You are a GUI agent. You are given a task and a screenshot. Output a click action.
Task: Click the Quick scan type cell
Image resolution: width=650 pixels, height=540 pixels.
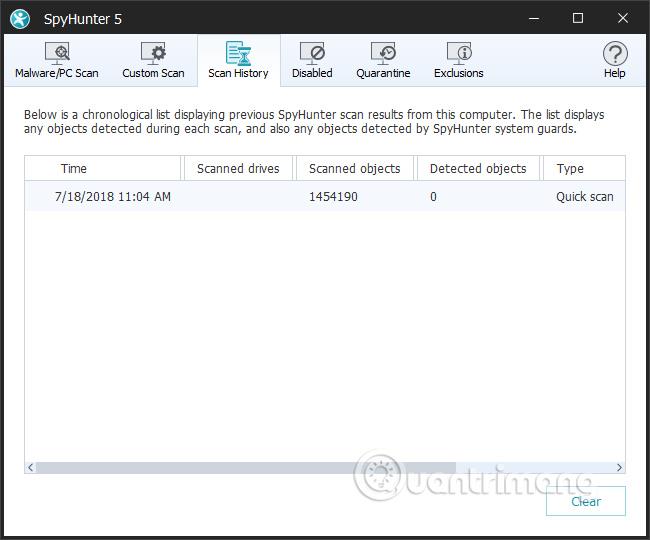[x=585, y=196]
